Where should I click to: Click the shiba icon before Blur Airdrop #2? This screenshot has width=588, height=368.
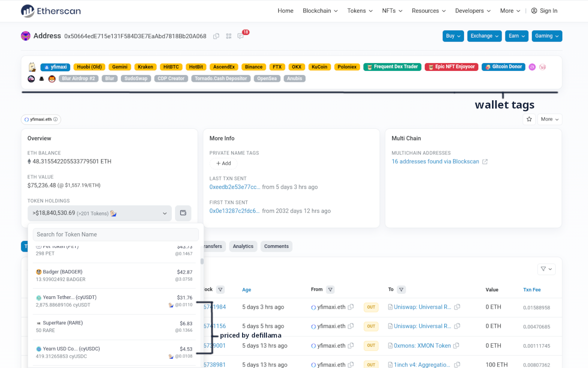click(52, 79)
